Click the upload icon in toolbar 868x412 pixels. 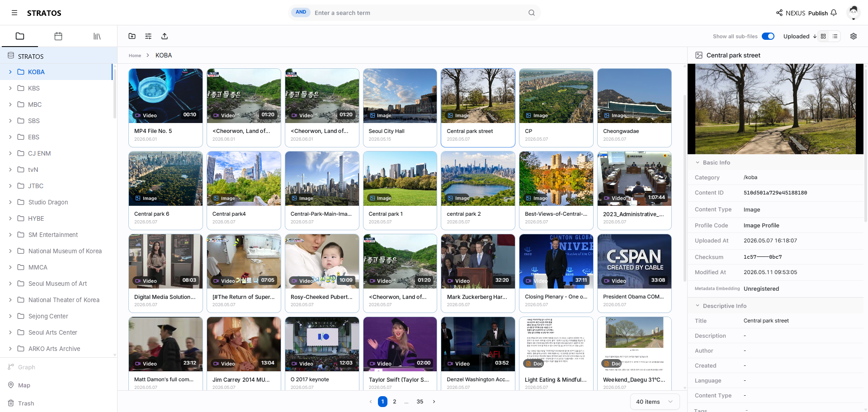point(165,36)
